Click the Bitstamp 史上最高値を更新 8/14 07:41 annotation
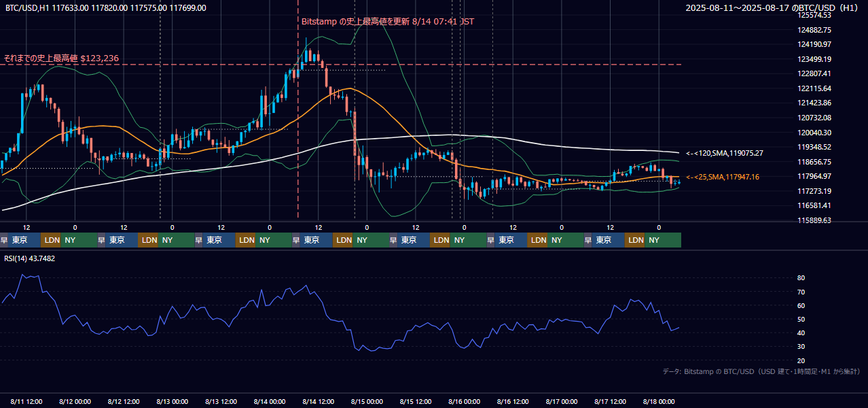Image resolution: width=868 pixels, height=408 pixels. (x=387, y=21)
